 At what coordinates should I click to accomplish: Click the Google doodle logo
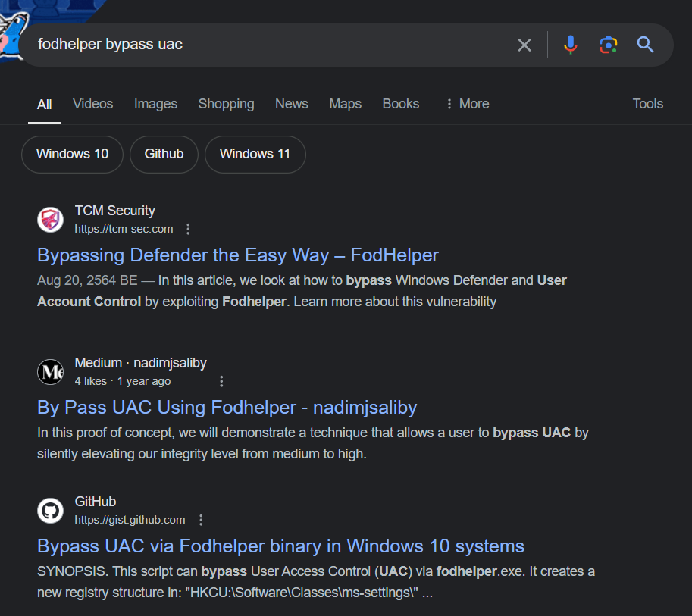(11, 34)
